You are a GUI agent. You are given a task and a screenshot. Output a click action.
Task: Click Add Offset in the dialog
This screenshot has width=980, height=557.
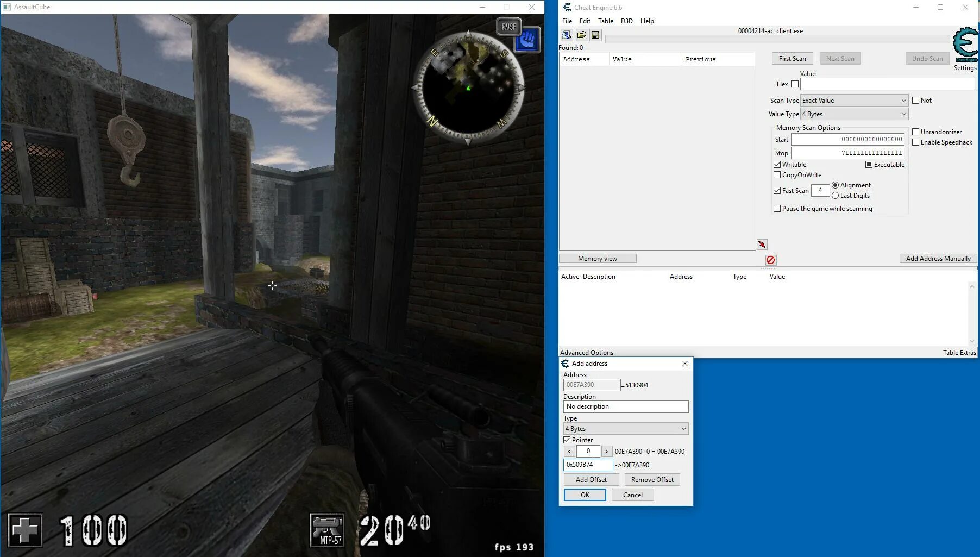click(591, 480)
